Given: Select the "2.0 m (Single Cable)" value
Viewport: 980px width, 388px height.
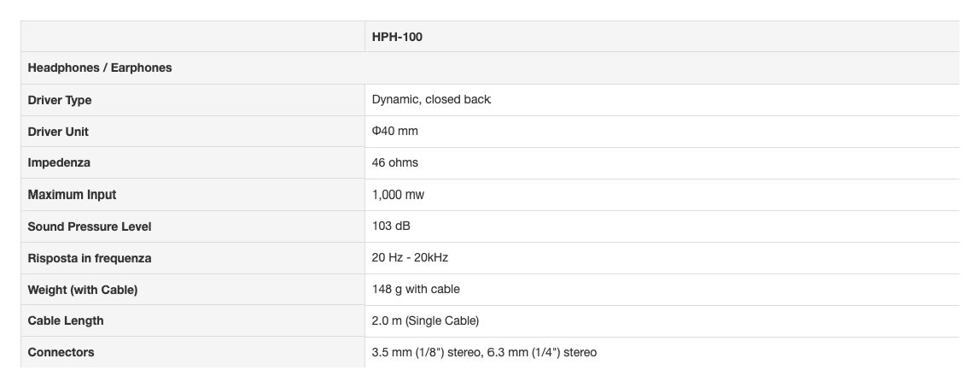Looking at the screenshot, I should [x=425, y=320].
